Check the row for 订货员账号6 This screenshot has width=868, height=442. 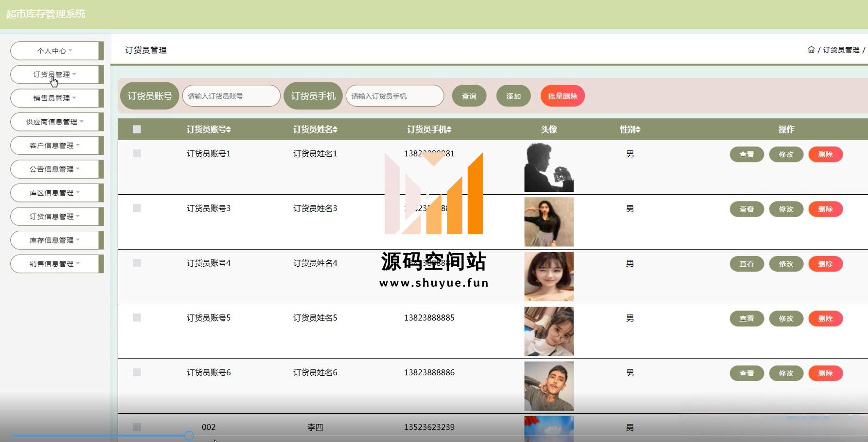point(137,372)
